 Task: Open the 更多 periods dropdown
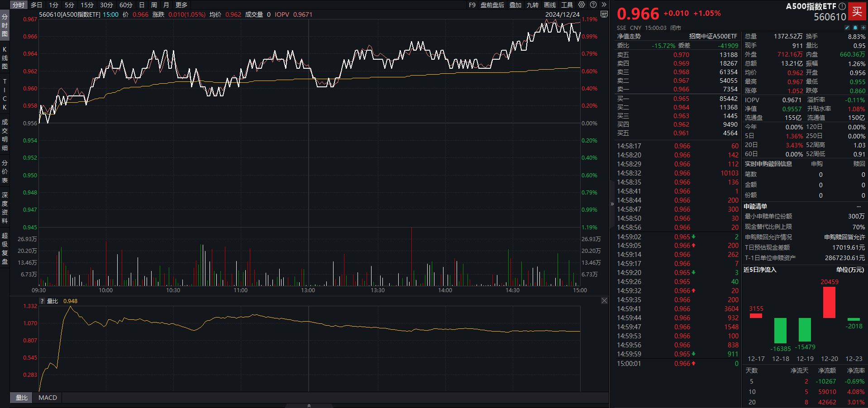181,5
